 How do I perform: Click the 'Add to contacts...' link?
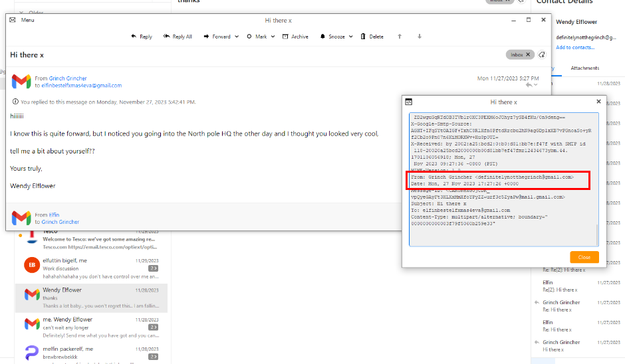tap(575, 47)
